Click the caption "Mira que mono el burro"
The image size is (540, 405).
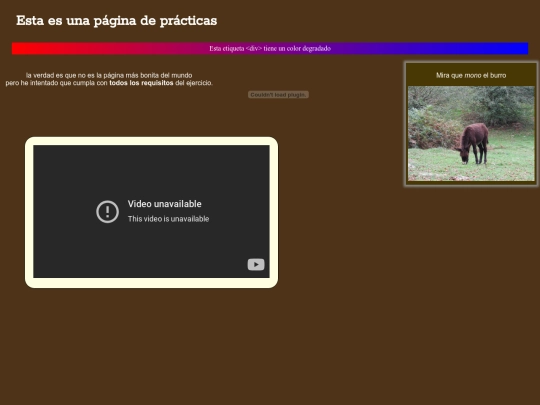(x=471, y=75)
